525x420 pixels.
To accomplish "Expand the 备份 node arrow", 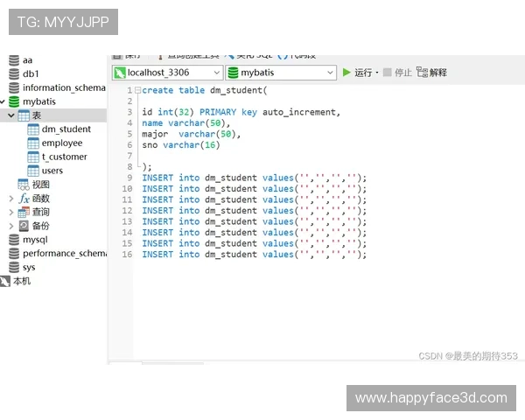I will [x=11, y=226].
